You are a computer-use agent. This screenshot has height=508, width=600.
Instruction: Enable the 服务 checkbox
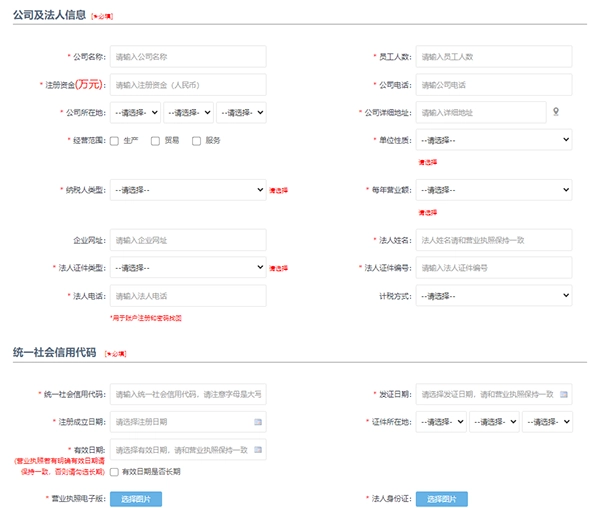(x=196, y=141)
